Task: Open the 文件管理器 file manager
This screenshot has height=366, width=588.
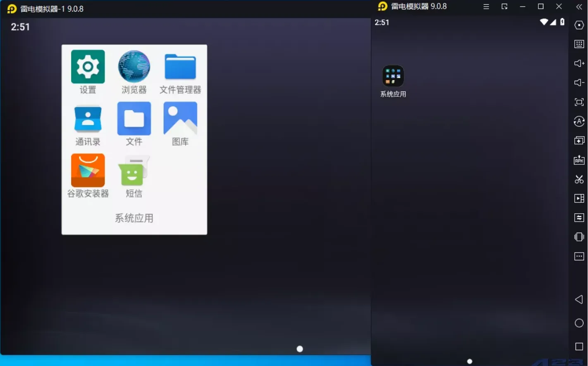Action: [x=180, y=67]
